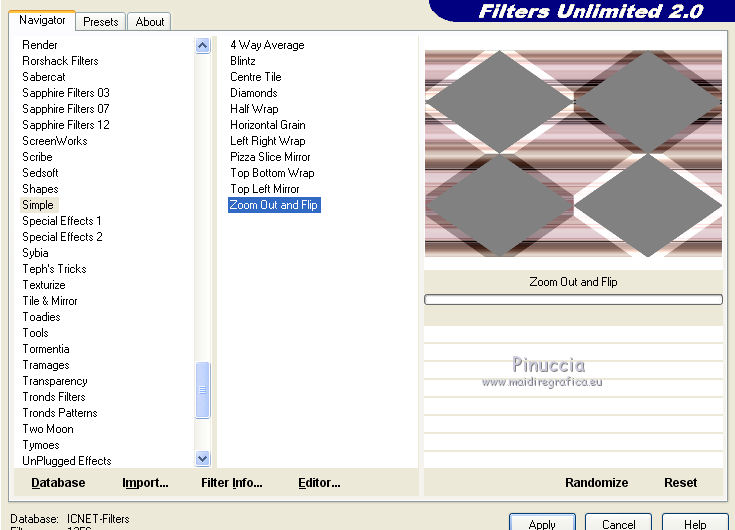
Task: Click the Import... button
Action: (x=145, y=483)
